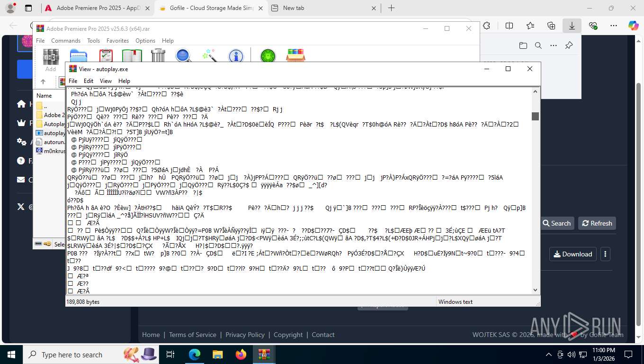The width and height of the screenshot is (644, 364).
Task: Click WinRAR's Find magnifier icon
Action: click(x=183, y=55)
